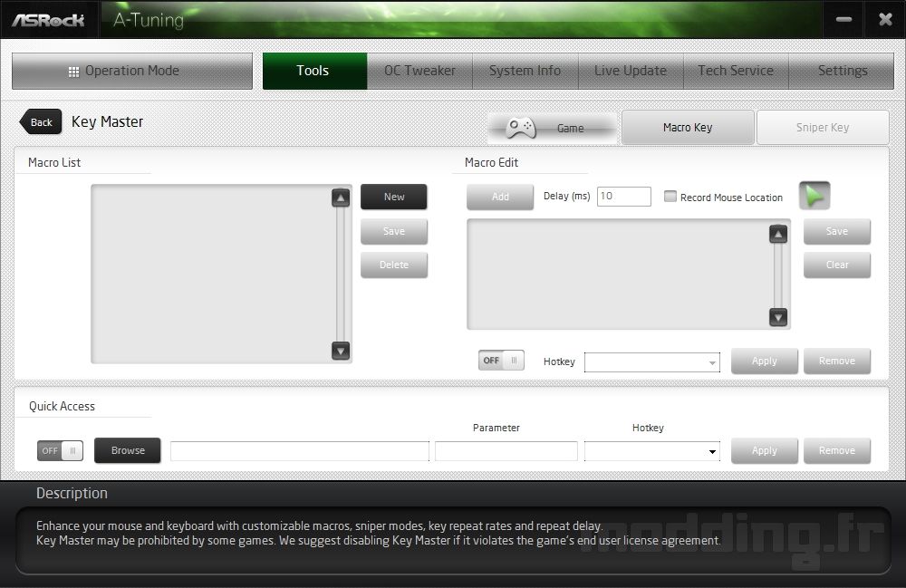Toggle the Quick Access OFF switch
Screen dimensions: 906x588
click(60, 450)
